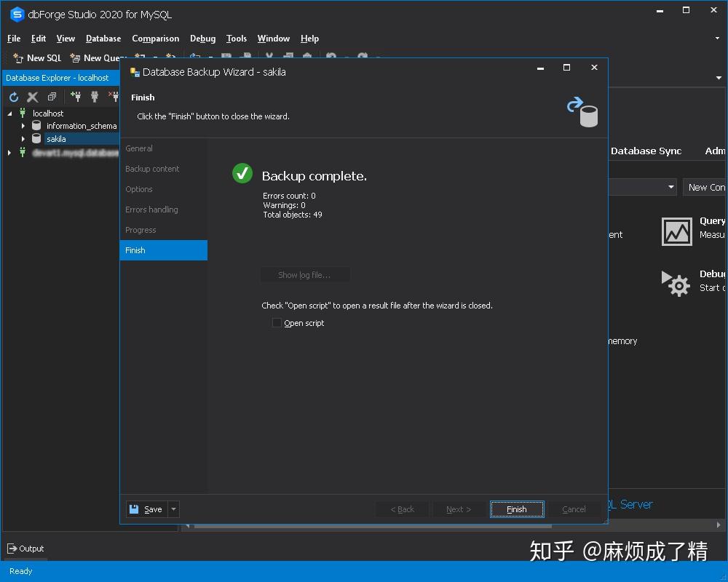Switch to the Database Sync tab
The width and height of the screenshot is (728, 582).
[645, 151]
